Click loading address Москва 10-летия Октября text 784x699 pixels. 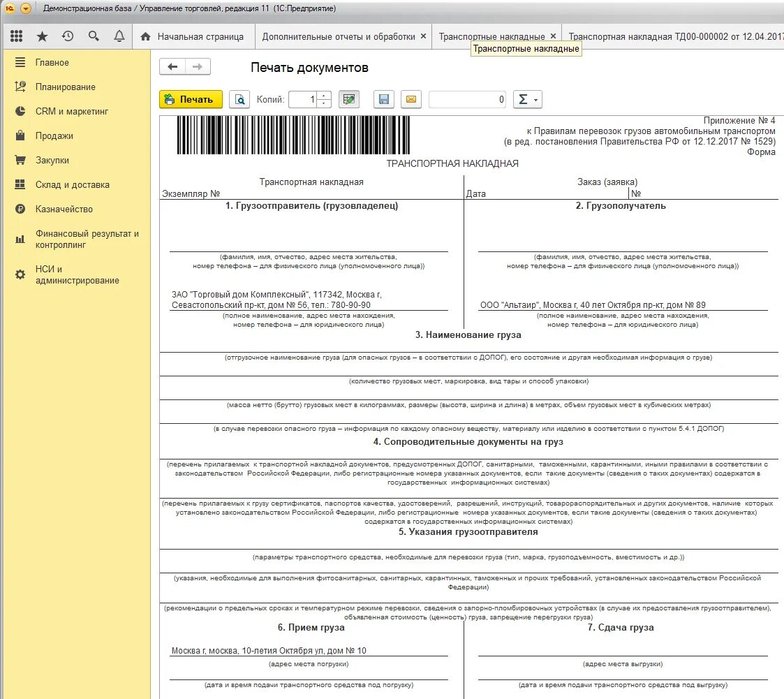click(x=269, y=651)
